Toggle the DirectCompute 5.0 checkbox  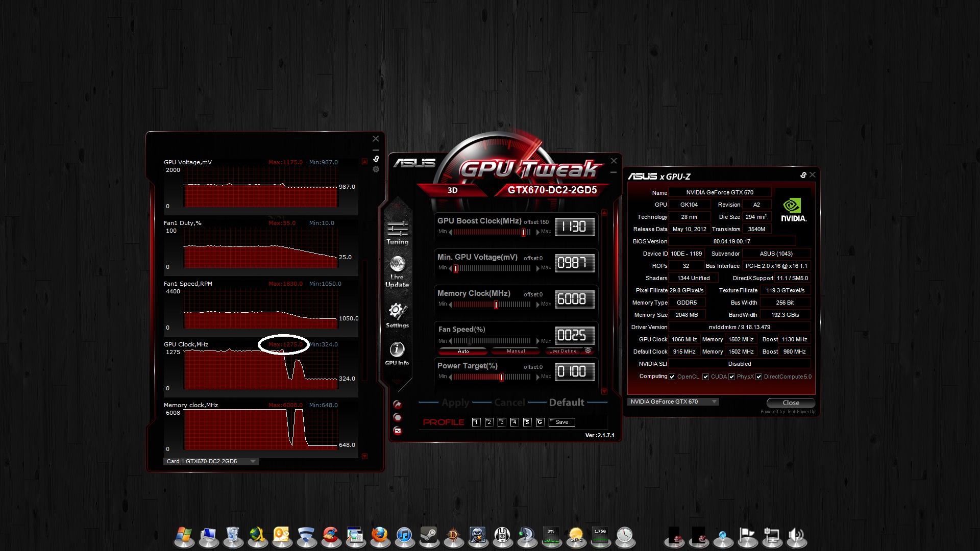[x=759, y=377]
